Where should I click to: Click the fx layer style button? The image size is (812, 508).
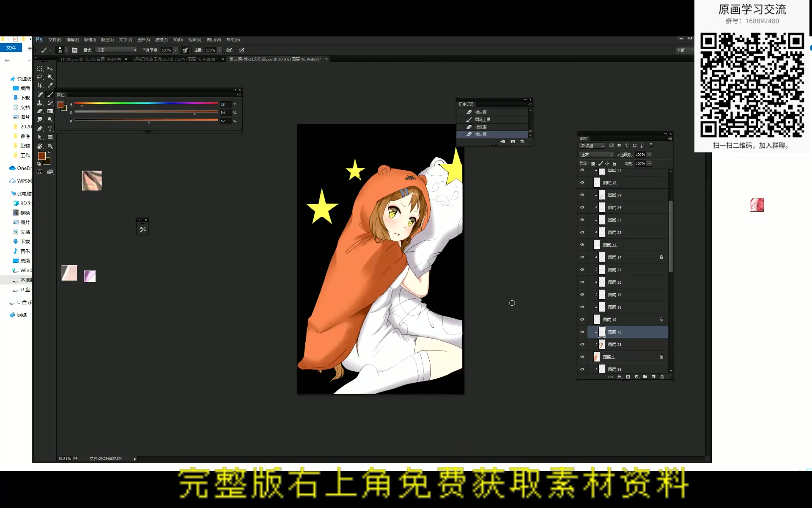[x=619, y=377]
